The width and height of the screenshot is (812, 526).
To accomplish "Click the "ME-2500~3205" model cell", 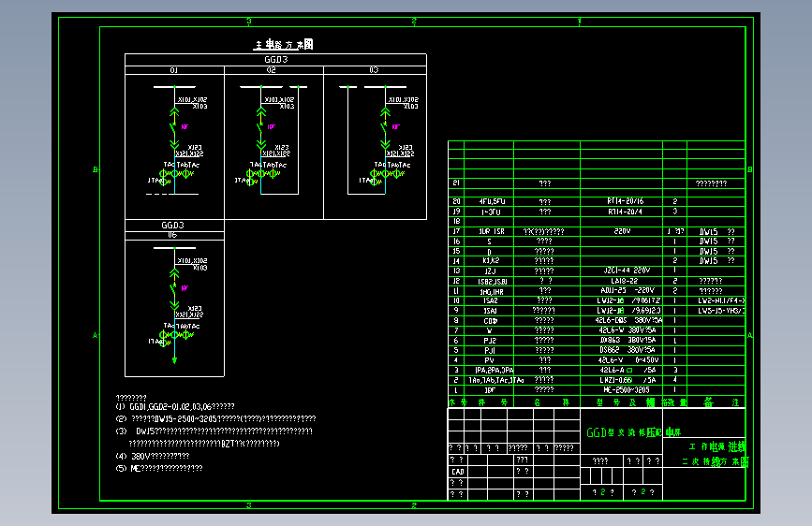I will tap(626, 390).
